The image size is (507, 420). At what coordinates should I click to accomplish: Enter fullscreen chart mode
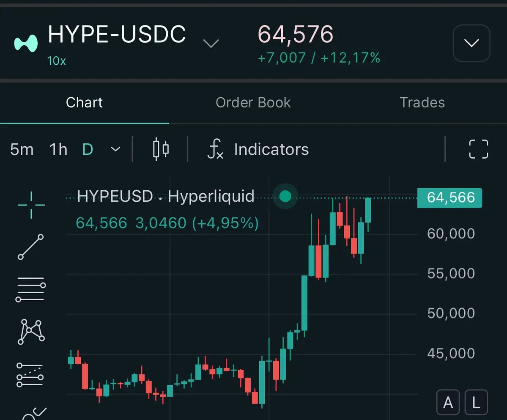point(479,149)
